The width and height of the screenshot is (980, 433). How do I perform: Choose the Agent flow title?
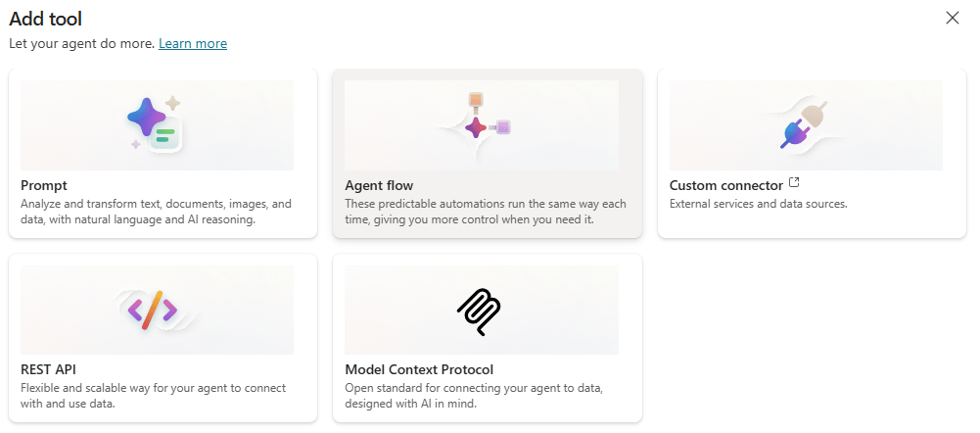tap(379, 185)
